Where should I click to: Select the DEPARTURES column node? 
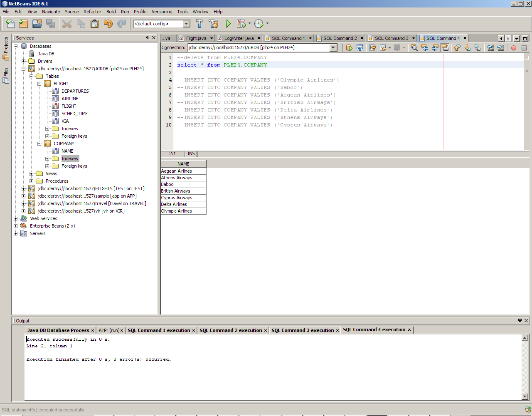click(x=75, y=91)
